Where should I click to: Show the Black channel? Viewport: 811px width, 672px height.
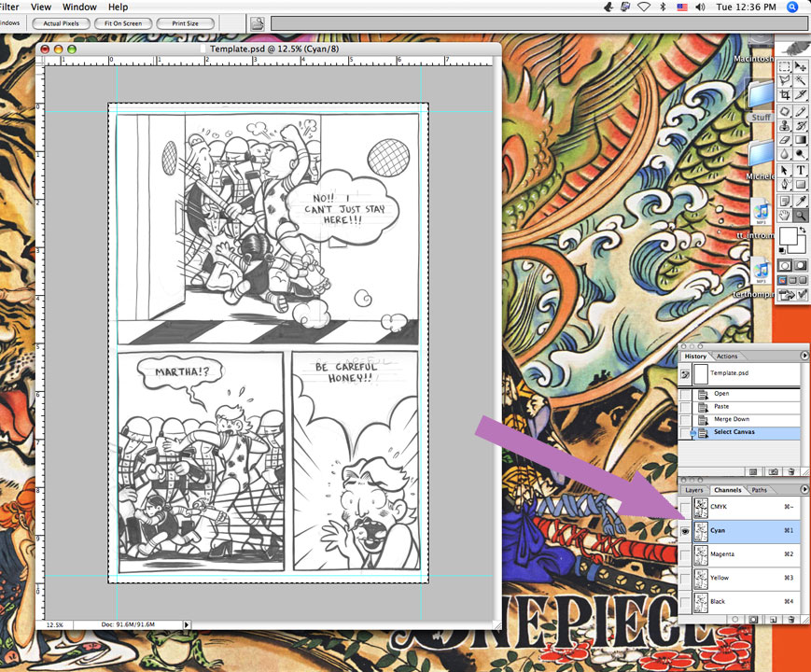click(685, 602)
